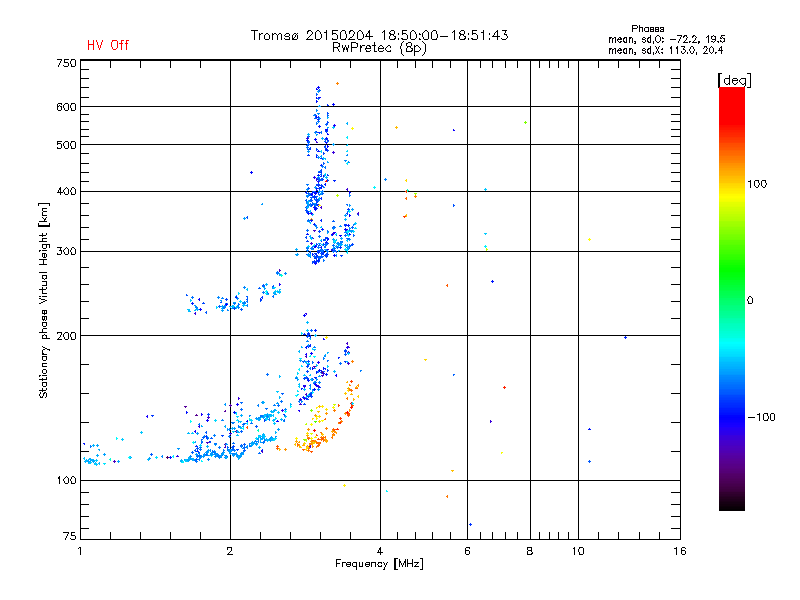Click the black bottom of the colorbar
The width and height of the screenshot is (800, 600).
point(732,503)
